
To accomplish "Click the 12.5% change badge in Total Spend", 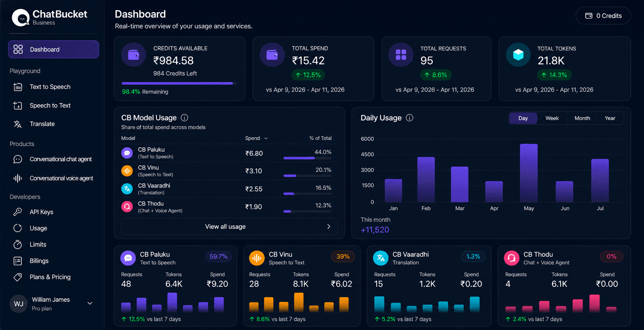I will click(308, 75).
